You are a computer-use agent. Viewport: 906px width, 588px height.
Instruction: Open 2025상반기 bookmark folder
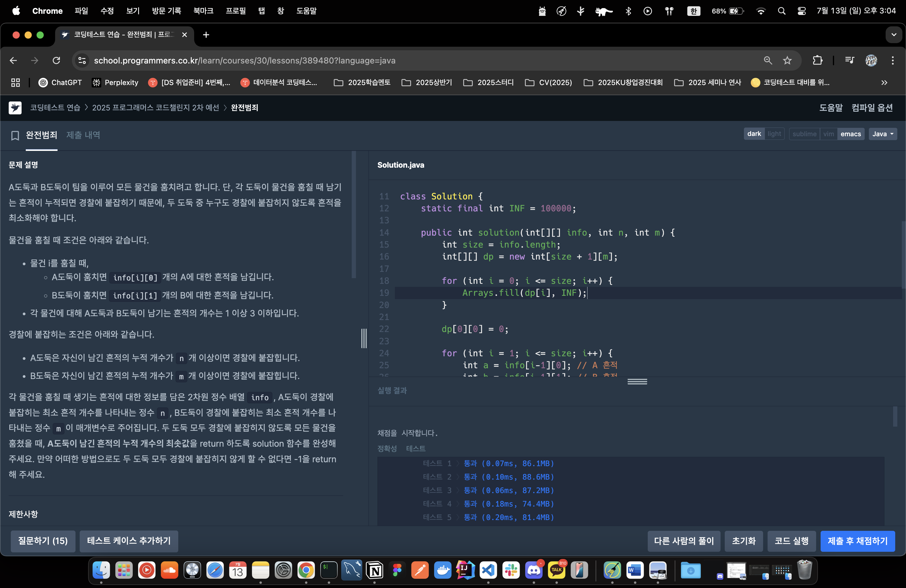(x=427, y=83)
